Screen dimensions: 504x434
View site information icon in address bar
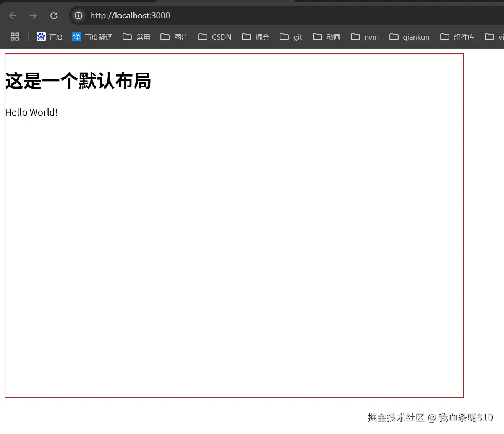pyautogui.click(x=78, y=16)
